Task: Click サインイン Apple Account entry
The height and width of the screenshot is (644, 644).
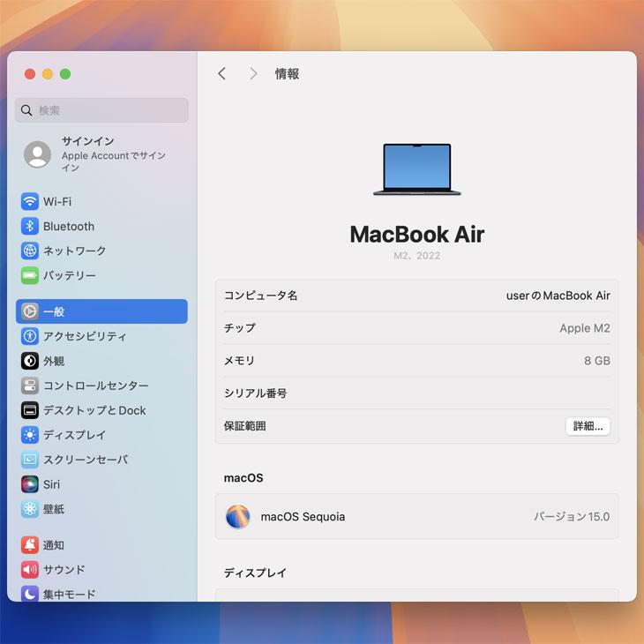Action: click(x=101, y=154)
